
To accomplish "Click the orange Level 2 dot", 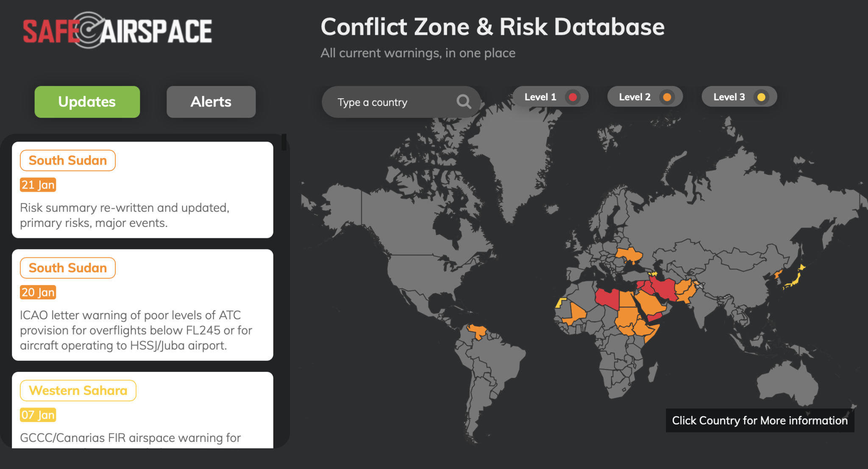I will 667,97.
